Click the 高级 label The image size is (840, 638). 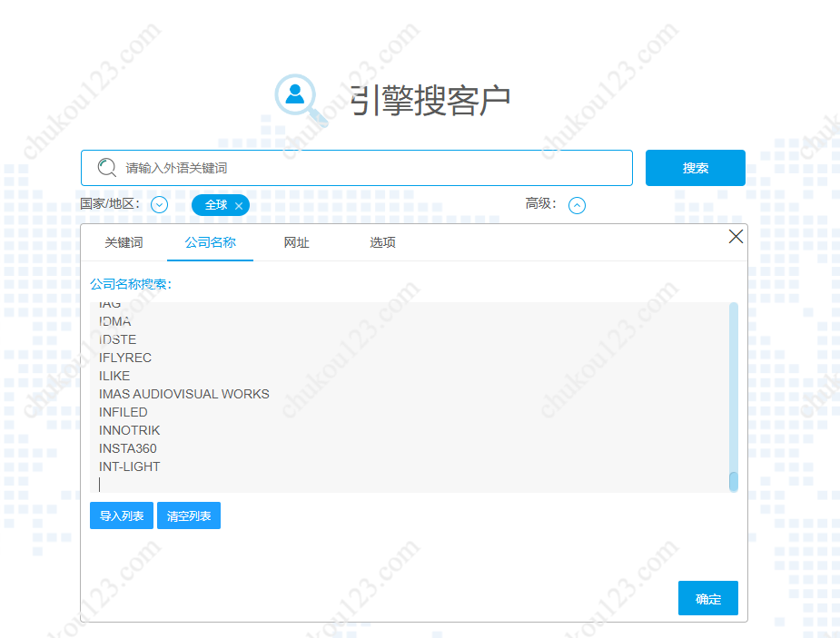tap(540, 203)
